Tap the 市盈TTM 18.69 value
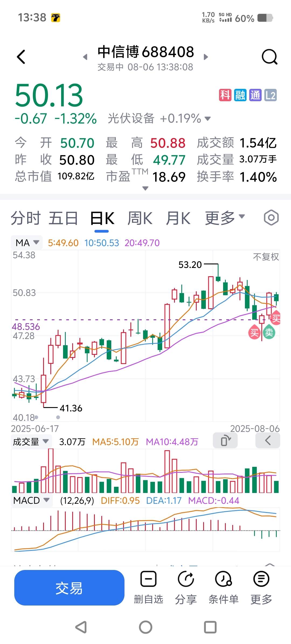 169,177
